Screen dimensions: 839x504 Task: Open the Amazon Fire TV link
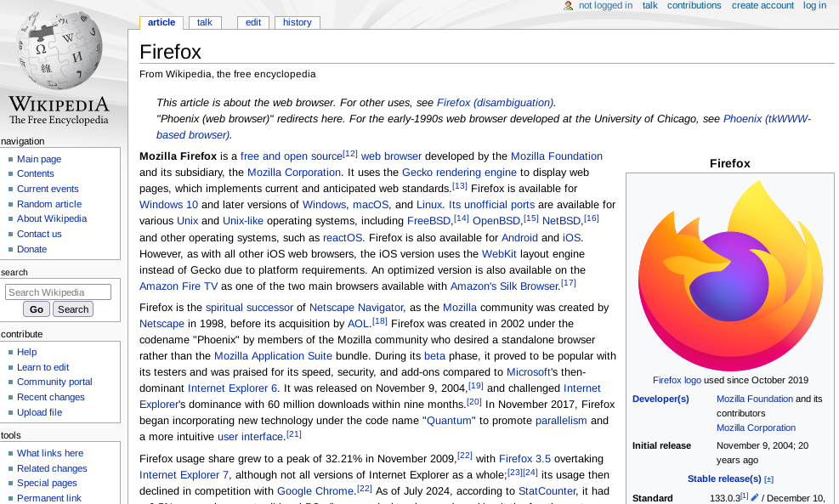click(x=179, y=286)
